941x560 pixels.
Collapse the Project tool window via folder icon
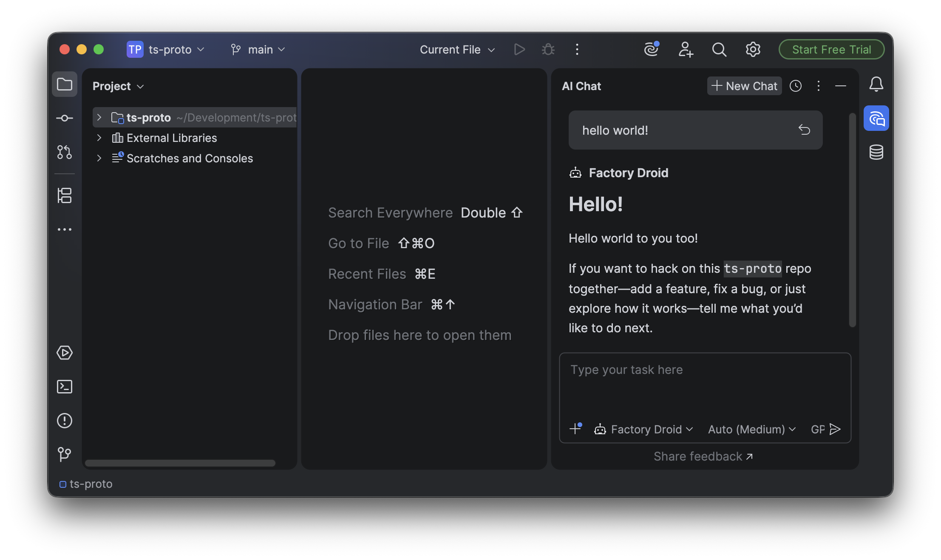65,84
